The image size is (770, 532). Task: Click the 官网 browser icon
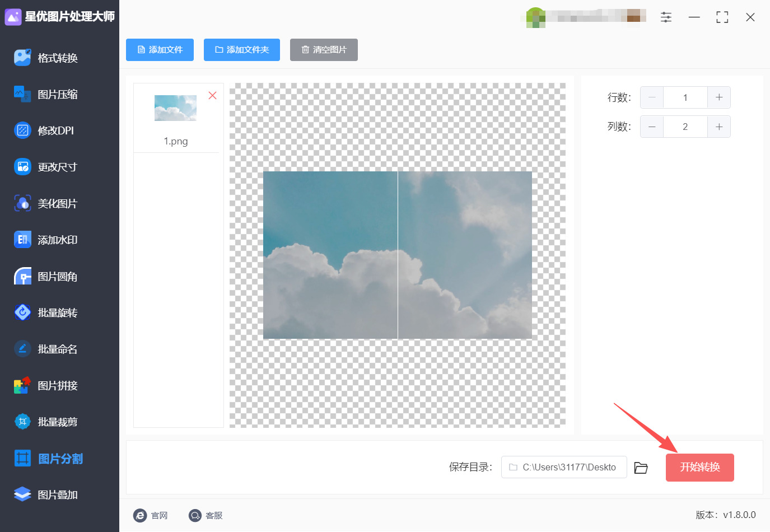[x=140, y=515]
